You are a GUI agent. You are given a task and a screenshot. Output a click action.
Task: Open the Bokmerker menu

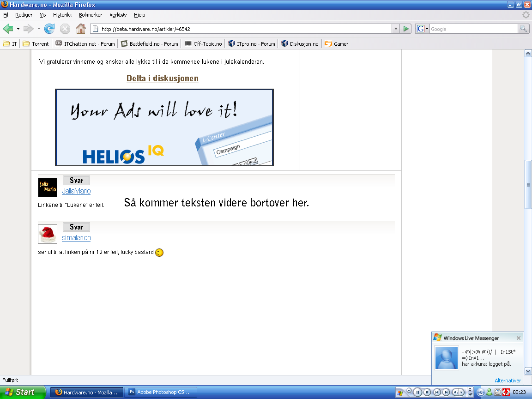pyautogui.click(x=90, y=15)
